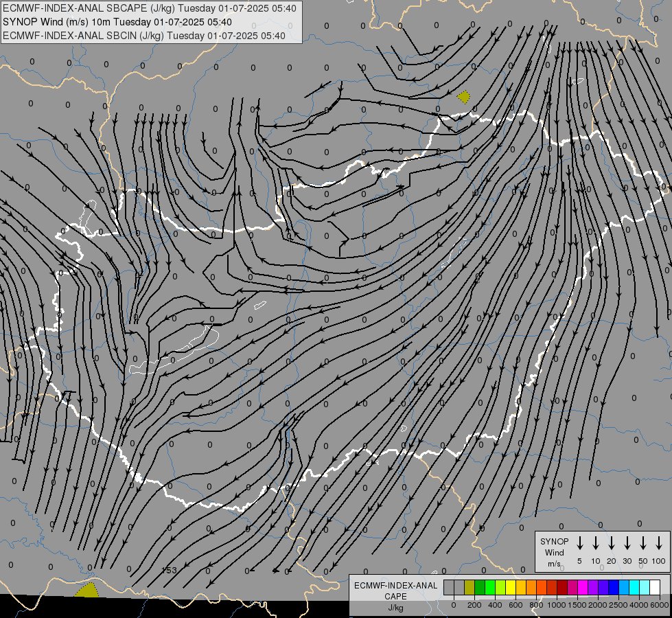Select the bright green CAPE legend swatch
The image size is (672, 618).
click(490, 587)
